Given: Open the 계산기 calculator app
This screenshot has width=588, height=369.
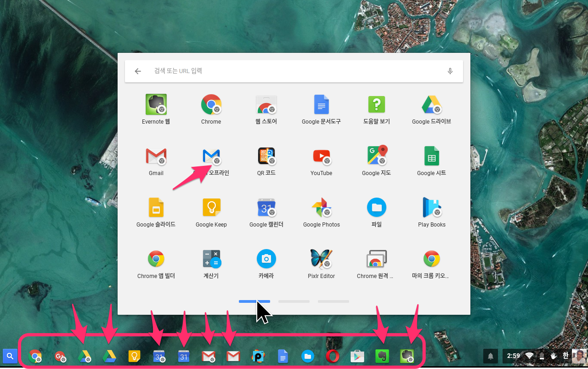Looking at the screenshot, I should (211, 264).
